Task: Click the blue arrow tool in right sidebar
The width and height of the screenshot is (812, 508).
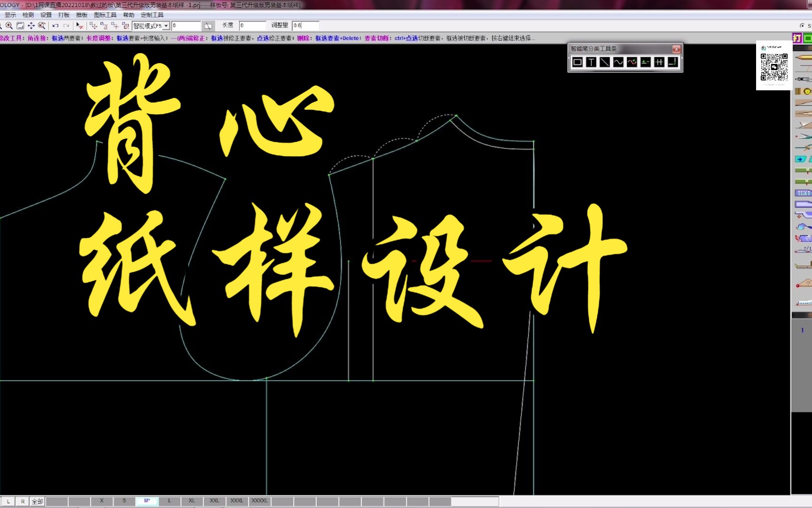Action: coord(801,159)
